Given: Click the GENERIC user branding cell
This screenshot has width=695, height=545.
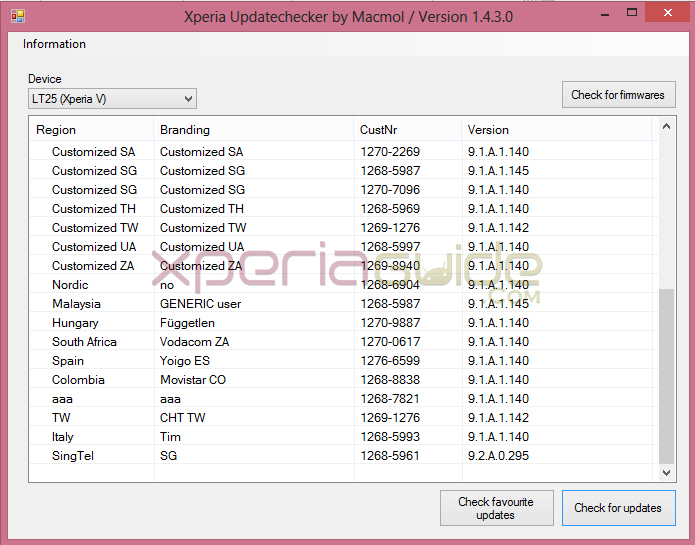Looking at the screenshot, I should (x=200, y=304).
